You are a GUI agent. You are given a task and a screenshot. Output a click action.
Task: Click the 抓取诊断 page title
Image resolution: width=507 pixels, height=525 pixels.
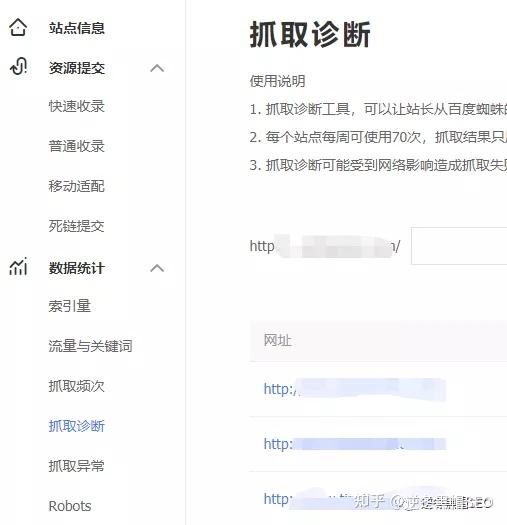coord(310,34)
